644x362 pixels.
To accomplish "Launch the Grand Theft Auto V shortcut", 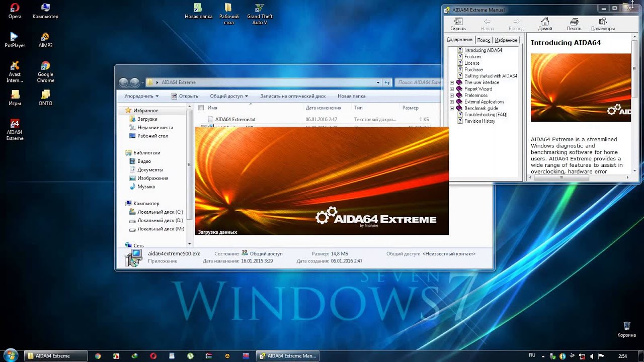I will 260,14.
